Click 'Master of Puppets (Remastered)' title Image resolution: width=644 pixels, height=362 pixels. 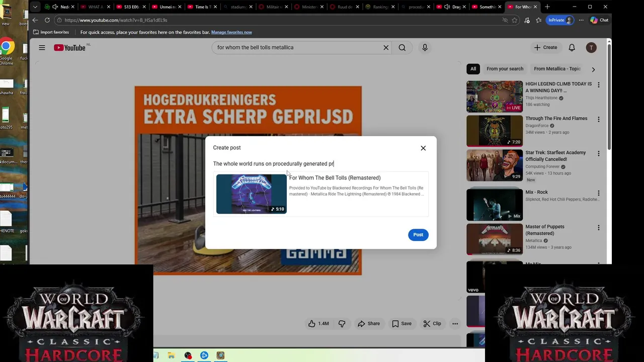(x=544, y=230)
